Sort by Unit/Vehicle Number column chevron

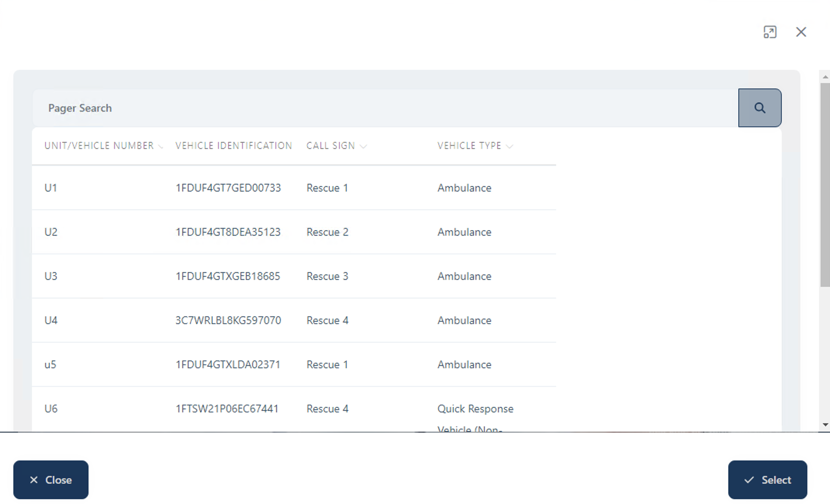click(x=161, y=146)
